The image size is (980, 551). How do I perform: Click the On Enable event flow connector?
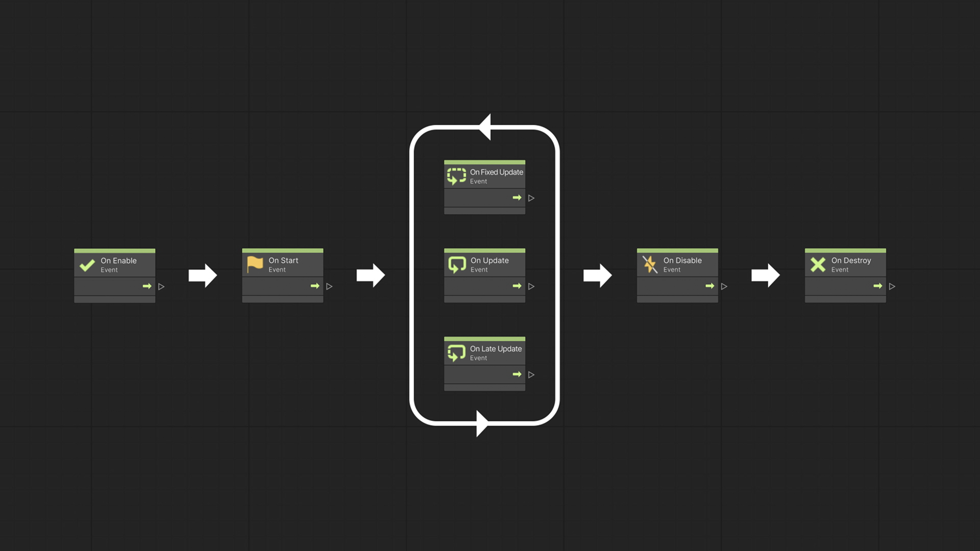click(161, 286)
